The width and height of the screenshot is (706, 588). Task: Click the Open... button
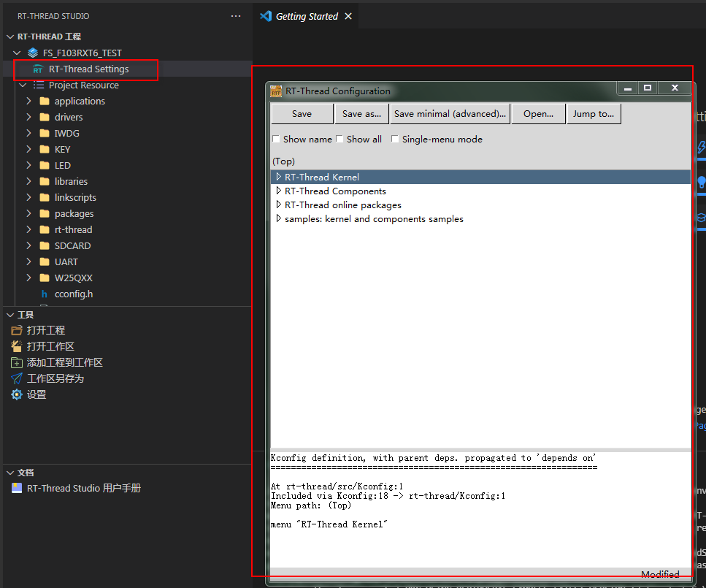pyautogui.click(x=539, y=114)
